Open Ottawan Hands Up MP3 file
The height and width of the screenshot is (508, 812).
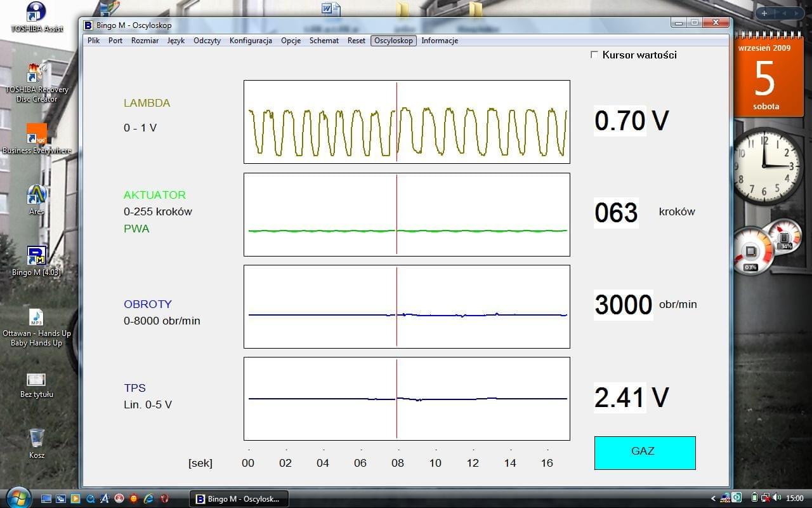[37, 328]
